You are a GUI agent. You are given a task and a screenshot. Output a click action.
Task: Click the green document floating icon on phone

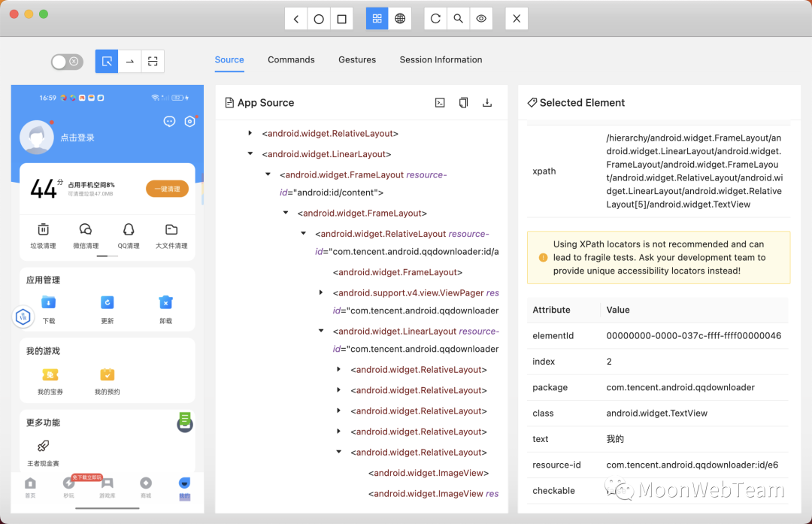[185, 422]
